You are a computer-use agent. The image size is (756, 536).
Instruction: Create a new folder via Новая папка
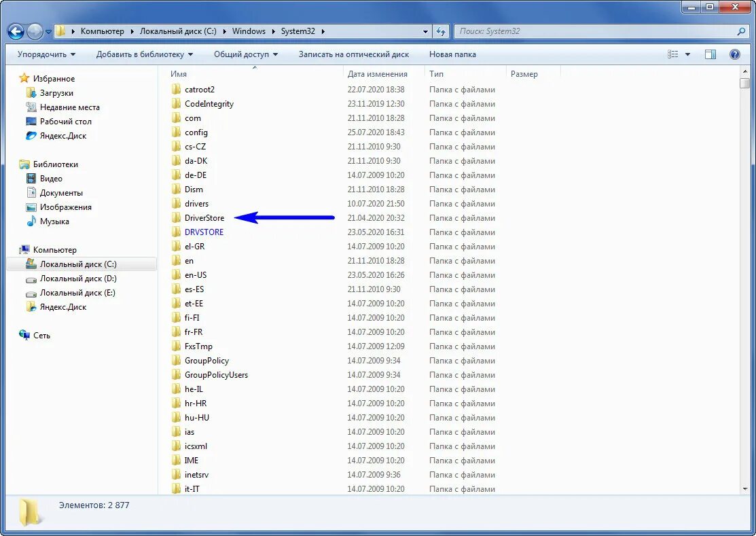point(452,54)
